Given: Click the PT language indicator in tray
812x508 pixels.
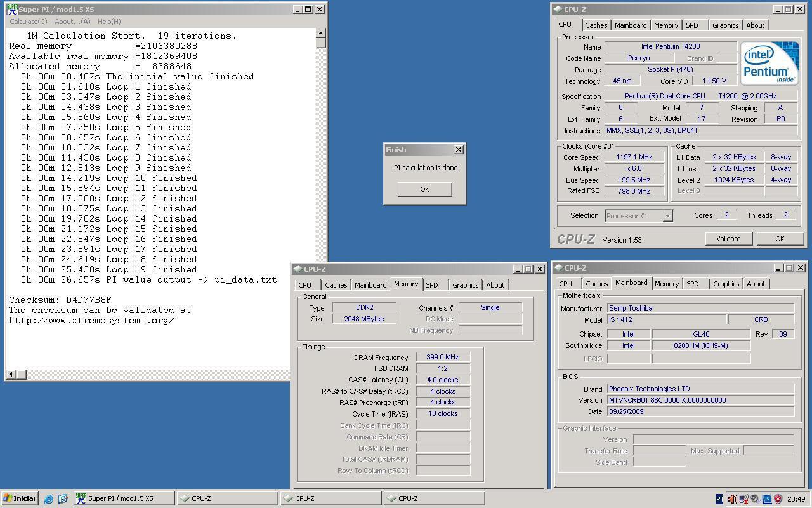Looking at the screenshot, I should [x=719, y=499].
